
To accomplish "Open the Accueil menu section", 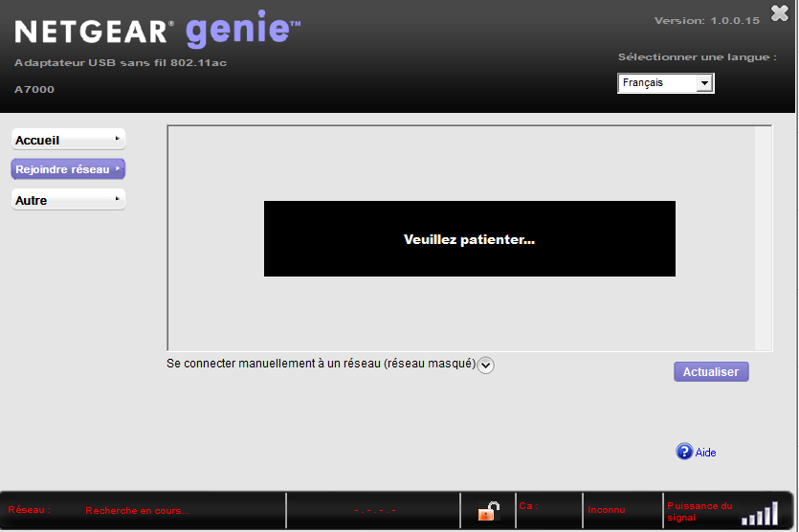I will click(x=68, y=140).
